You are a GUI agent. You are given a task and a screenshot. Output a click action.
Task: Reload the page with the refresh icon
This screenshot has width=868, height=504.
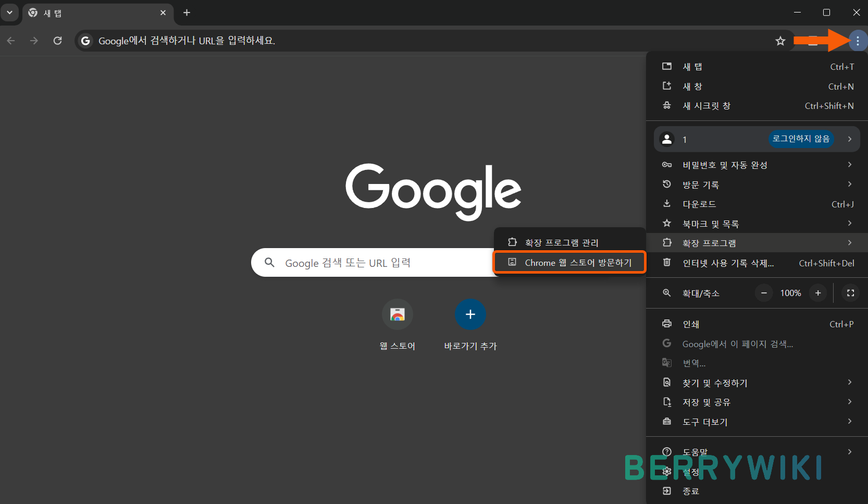coord(58,41)
